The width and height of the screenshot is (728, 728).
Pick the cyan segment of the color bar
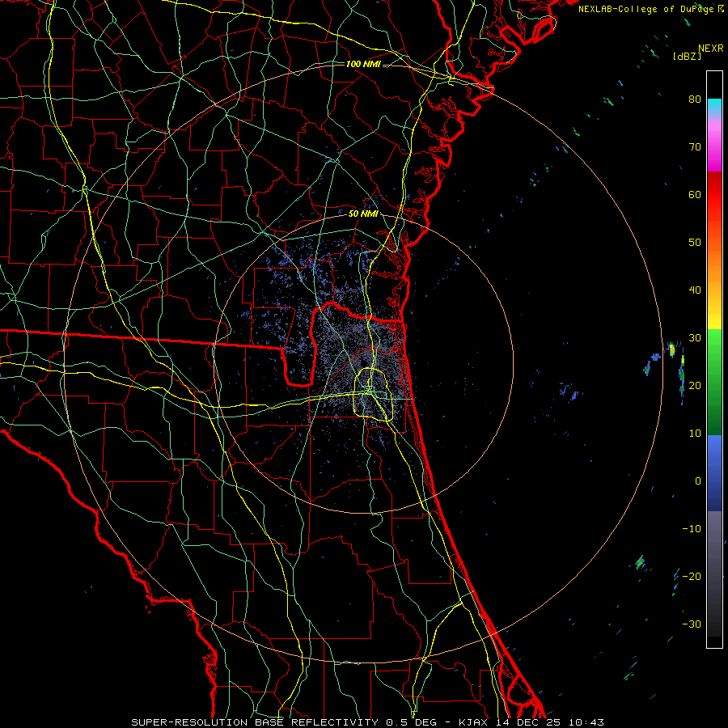(714, 106)
